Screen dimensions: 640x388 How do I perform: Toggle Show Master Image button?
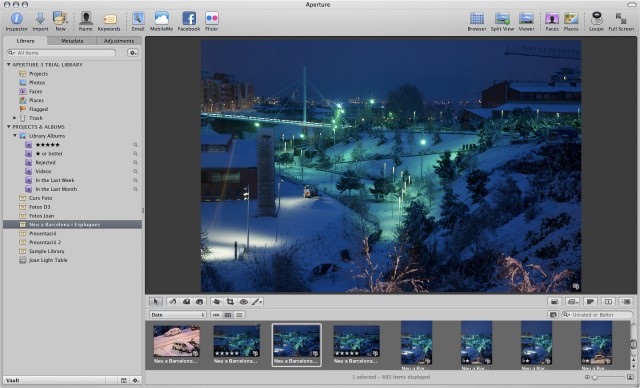pos(554,302)
